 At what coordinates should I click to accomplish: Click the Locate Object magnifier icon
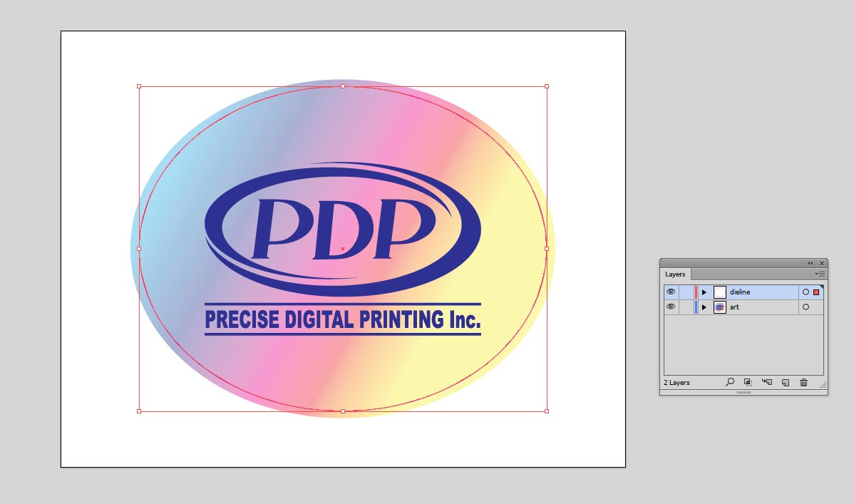730,382
